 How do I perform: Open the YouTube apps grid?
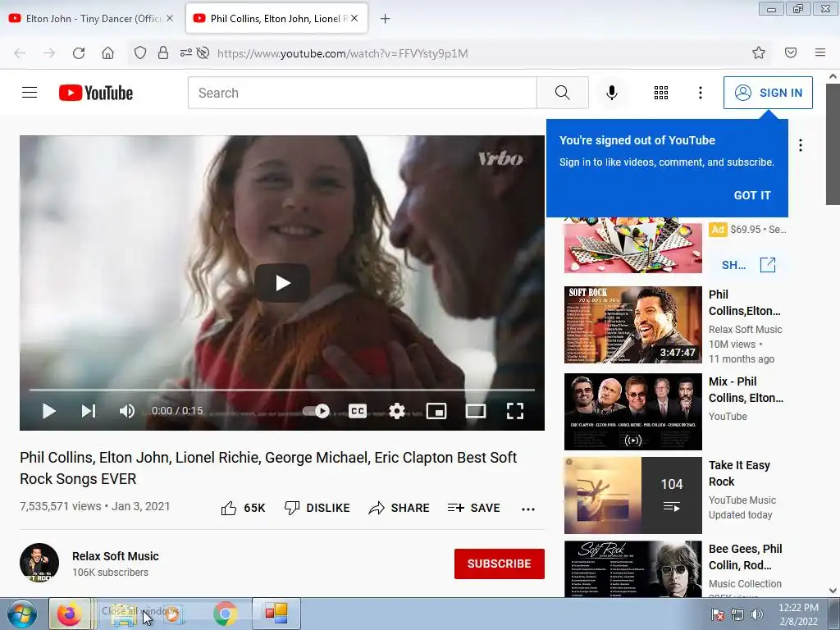pos(661,93)
